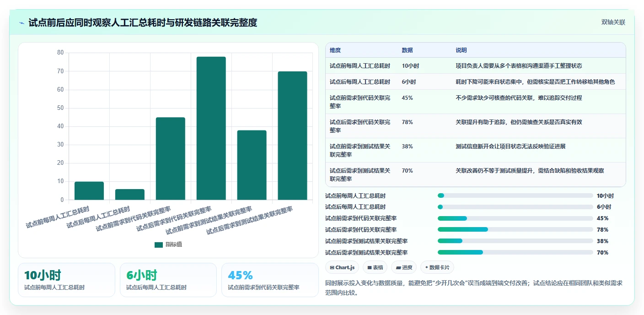Screen dimensions: 644x315
Task: Open the 6小时 data card
Action: (x=168, y=280)
